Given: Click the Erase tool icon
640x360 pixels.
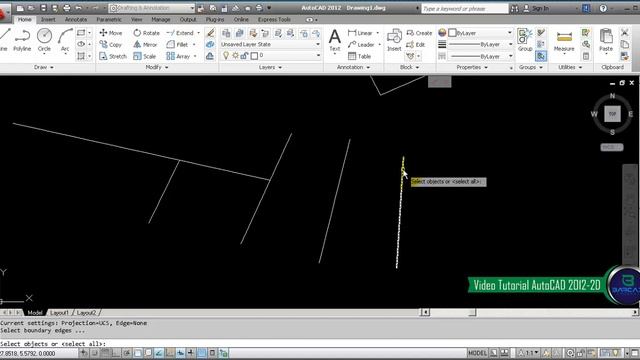Looking at the screenshot, I should coord(210,33).
